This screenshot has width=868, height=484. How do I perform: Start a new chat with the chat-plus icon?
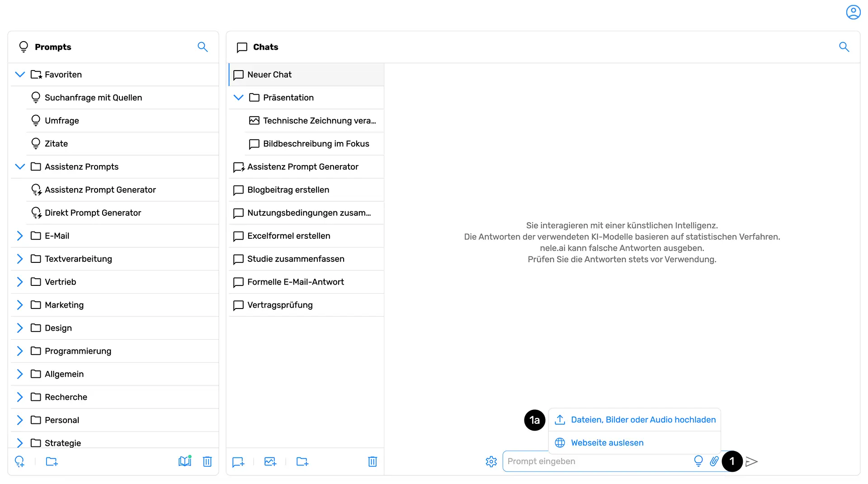coord(238,462)
